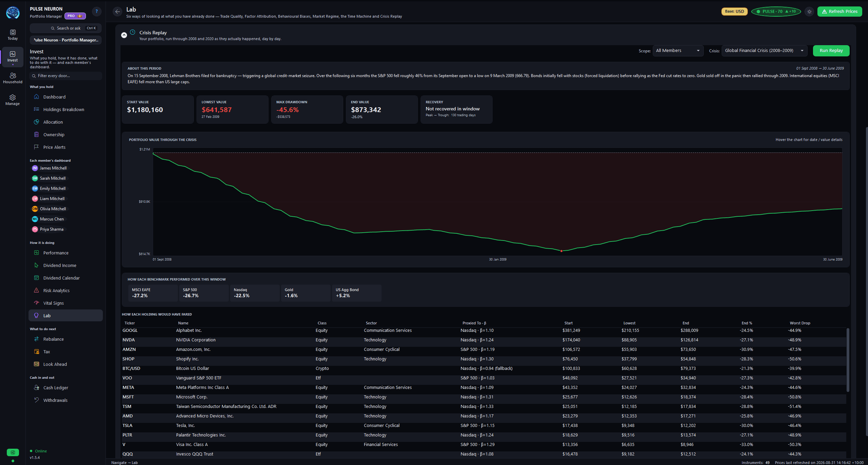
Task: Open the Manage rail section
Action: (x=13, y=100)
